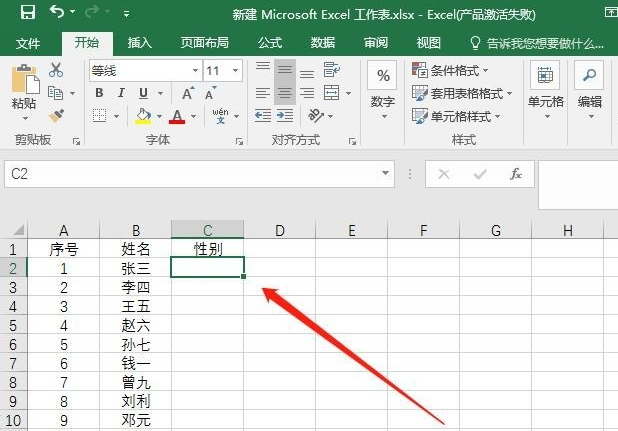618x431 pixels.
Task: Switch to the 开始 tab
Action: pyautogui.click(x=87, y=43)
